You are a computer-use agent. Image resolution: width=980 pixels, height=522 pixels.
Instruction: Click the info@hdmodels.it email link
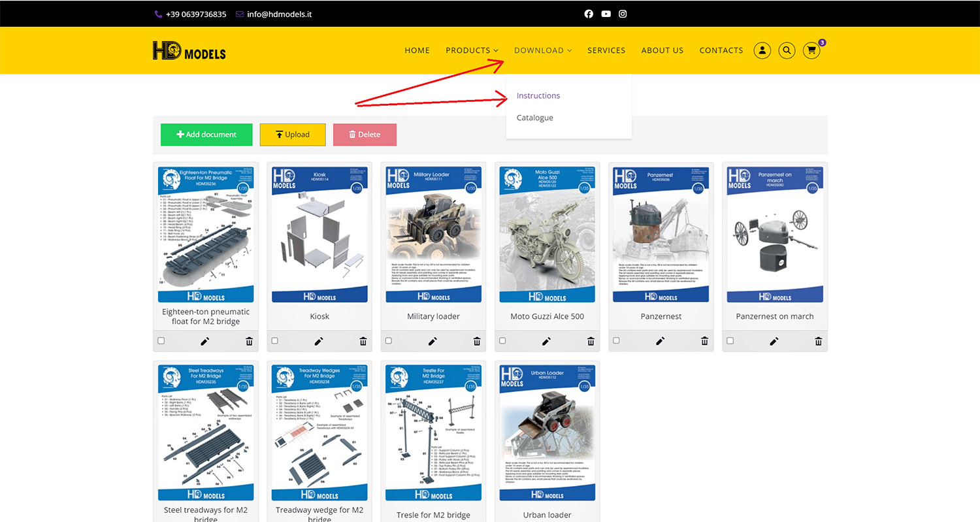point(279,14)
